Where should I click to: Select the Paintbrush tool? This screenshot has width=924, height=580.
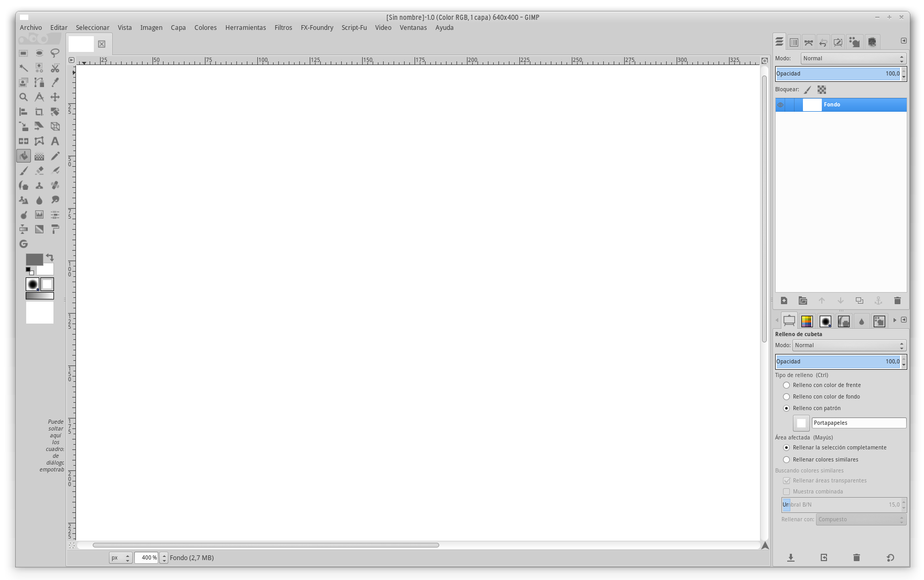point(24,170)
